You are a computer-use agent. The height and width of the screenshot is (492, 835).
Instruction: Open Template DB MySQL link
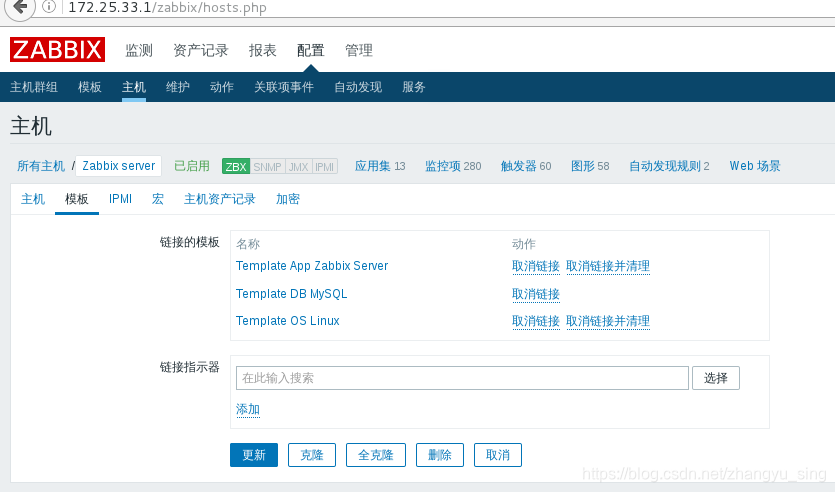(291, 294)
